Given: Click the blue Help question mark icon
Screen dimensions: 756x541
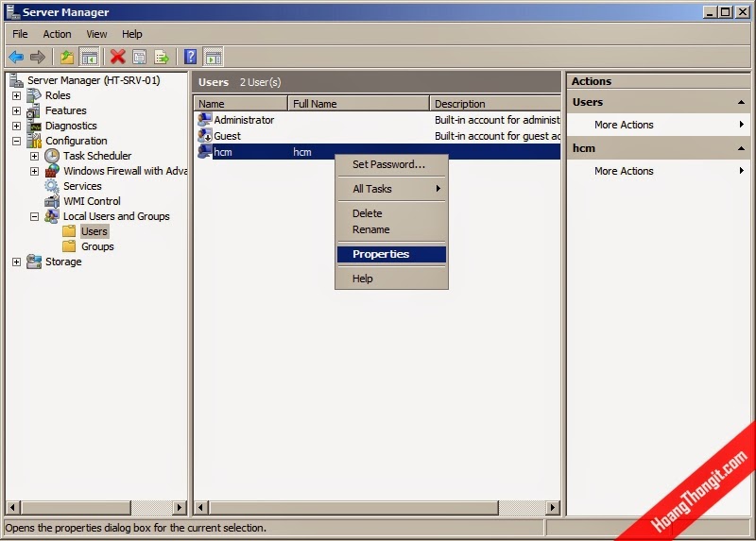Looking at the screenshot, I should pos(191,57).
